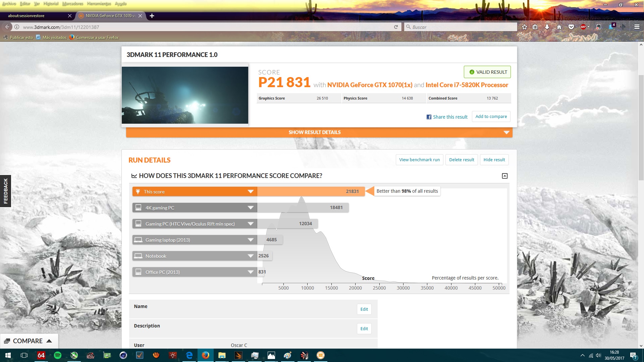Edit the Name field
The image size is (644, 362).
coord(364,309)
